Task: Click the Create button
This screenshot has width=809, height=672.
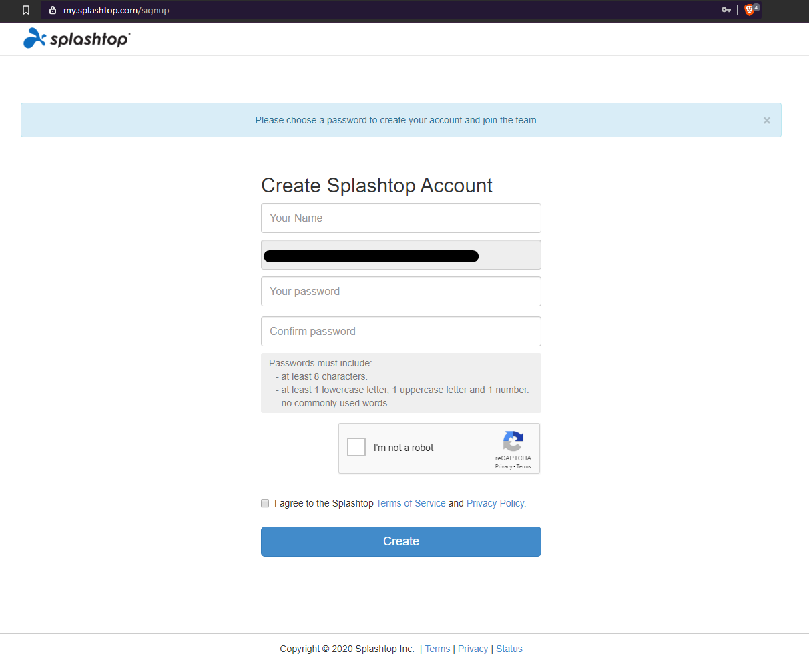Action: point(400,541)
